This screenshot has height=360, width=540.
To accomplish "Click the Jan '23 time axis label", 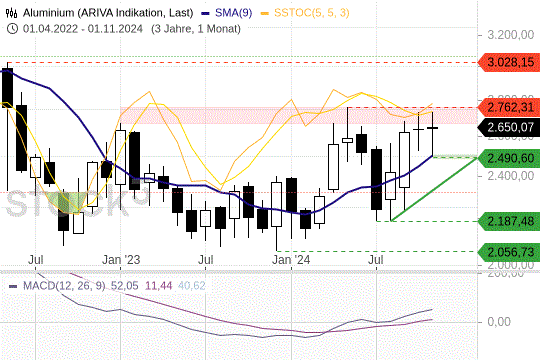I will (x=121, y=260).
